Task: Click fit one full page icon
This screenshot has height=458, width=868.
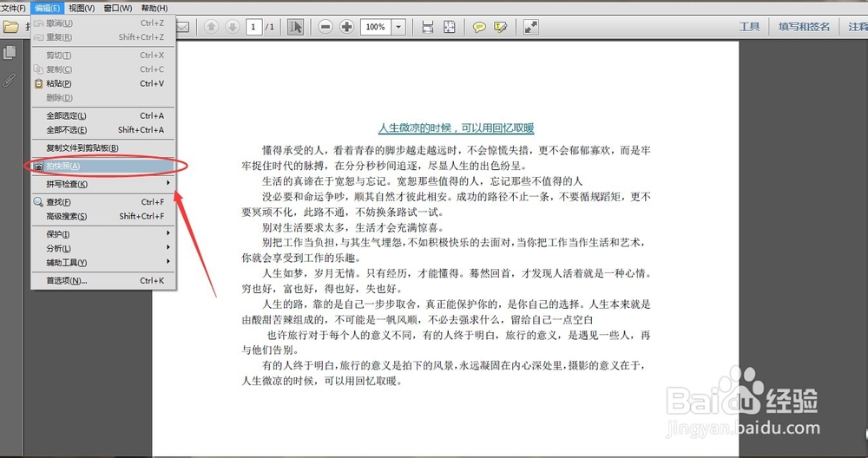Action: click(x=449, y=27)
